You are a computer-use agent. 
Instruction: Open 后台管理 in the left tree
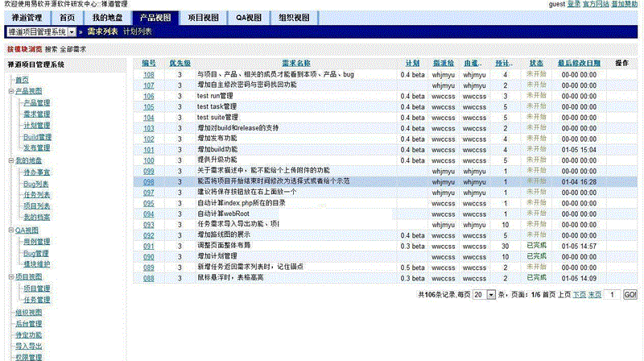[29, 324]
